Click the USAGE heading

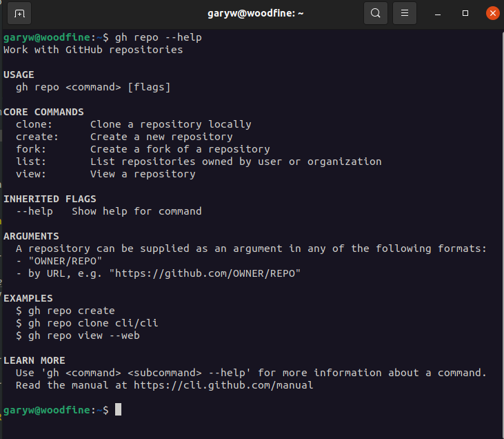tap(19, 75)
